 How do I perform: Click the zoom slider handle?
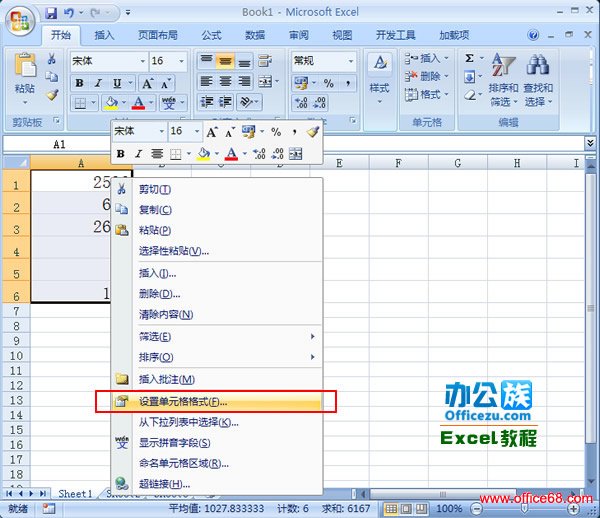pyautogui.click(x=525, y=508)
